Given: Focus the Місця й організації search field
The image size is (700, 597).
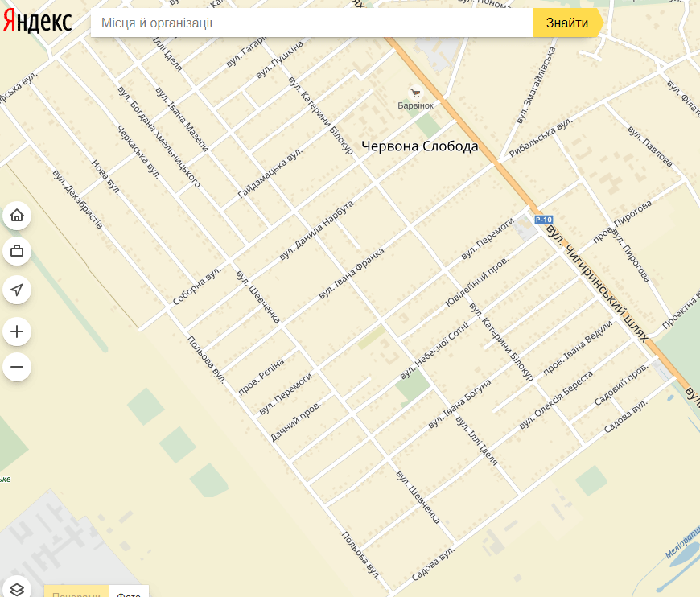Looking at the screenshot, I should coord(312,23).
